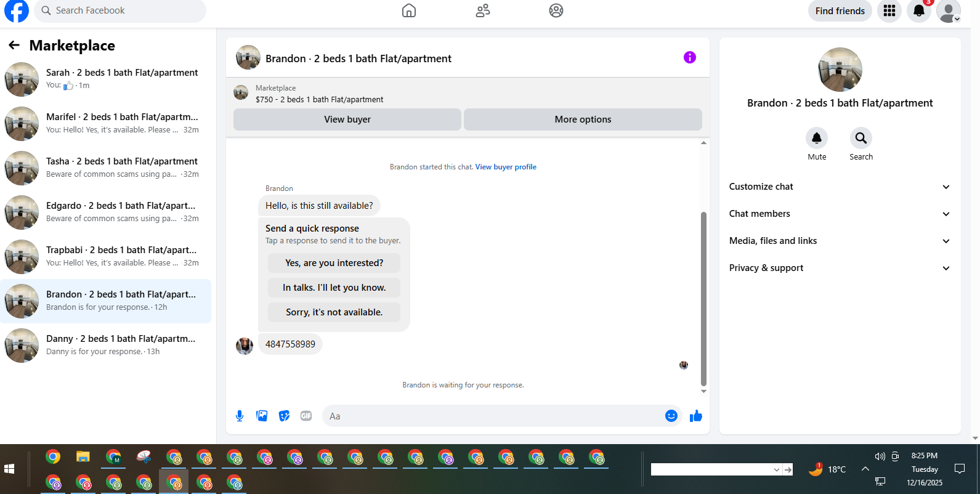The image size is (980, 494).
Task: Go to Home via the house icon
Action: (409, 10)
